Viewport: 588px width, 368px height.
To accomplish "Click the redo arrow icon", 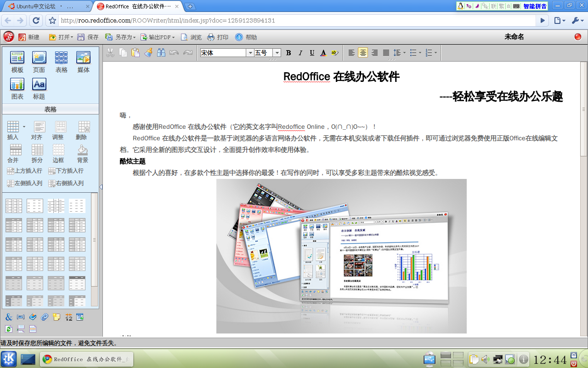I will click(188, 53).
